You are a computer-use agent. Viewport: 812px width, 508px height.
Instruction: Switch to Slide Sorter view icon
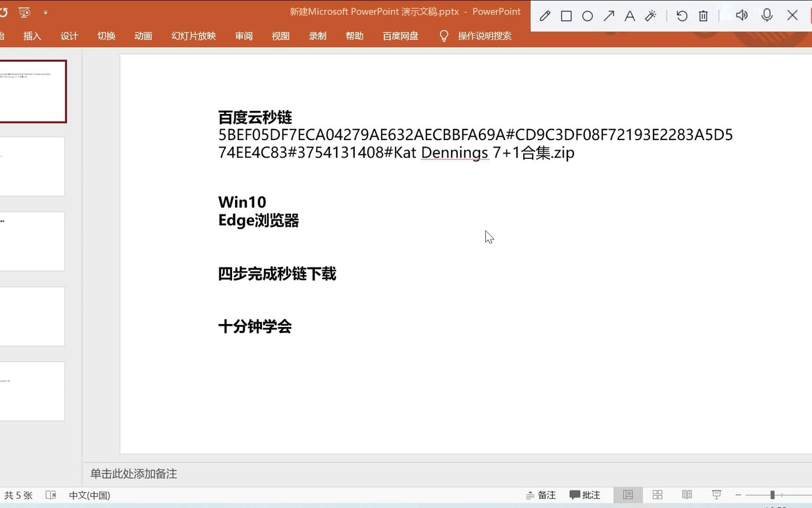(x=657, y=495)
